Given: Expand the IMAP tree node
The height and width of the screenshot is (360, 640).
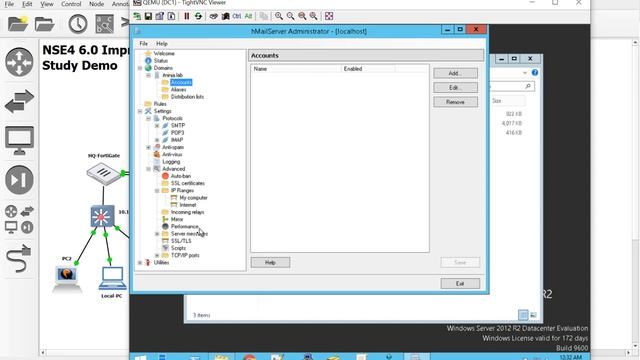Looking at the screenshot, I should (157, 140).
